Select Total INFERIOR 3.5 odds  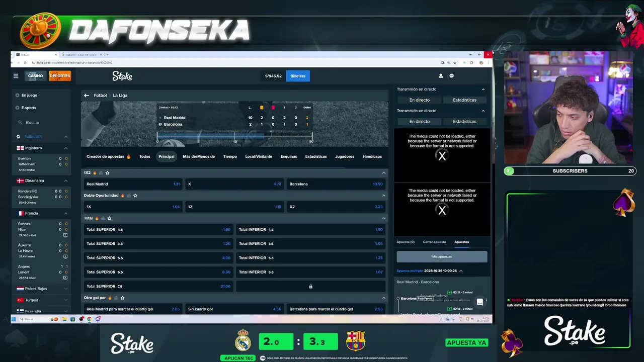click(310, 243)
